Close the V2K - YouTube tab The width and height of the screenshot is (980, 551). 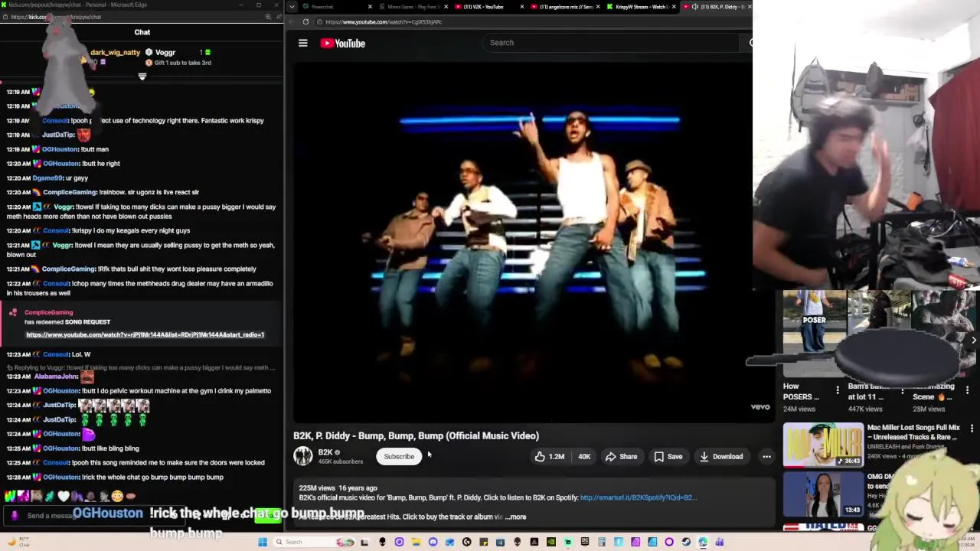pyautogui.click(x=521, y=7)
